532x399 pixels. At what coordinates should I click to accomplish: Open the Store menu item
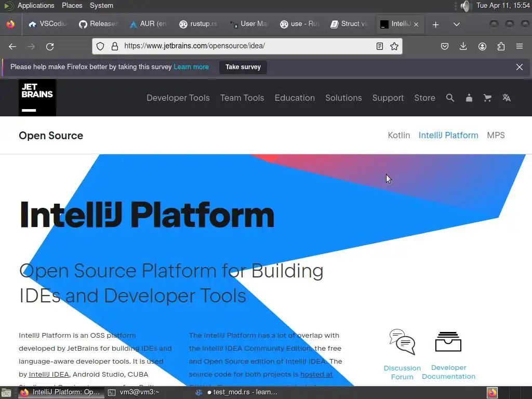coord(424,98)
